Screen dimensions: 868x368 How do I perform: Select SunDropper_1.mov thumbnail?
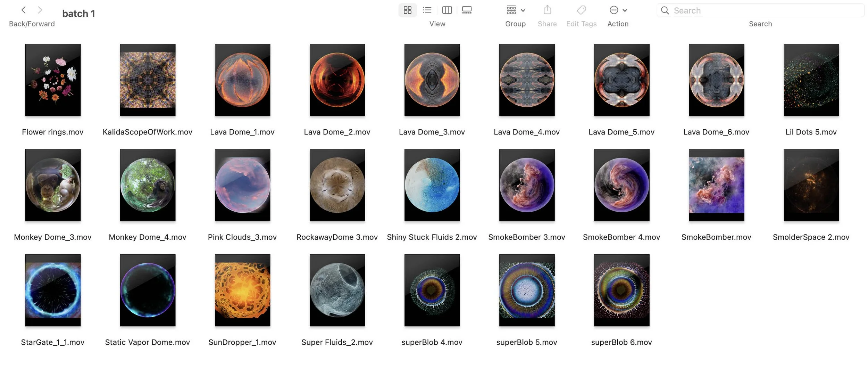242,290
